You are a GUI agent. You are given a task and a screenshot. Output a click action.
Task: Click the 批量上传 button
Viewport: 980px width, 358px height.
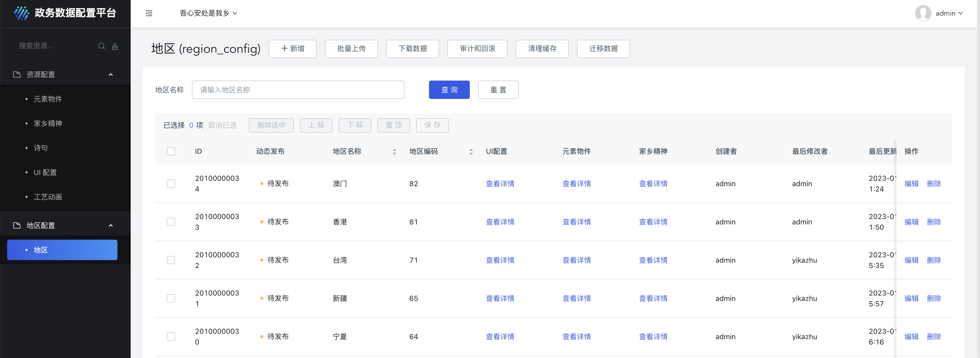351,49
